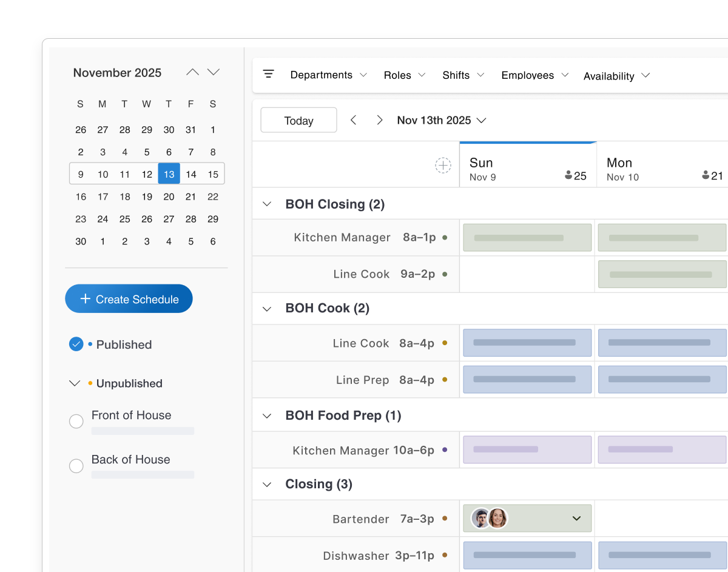The image size is (728, 572).
Task: Open Dishwasher 3p–11p Monday shift block
Action: [662, 555]
